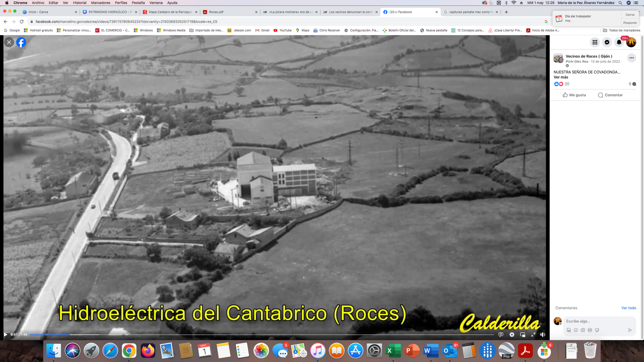644x362 pixels.
Task: Enter fullscreen video mode
Action: 533,335
